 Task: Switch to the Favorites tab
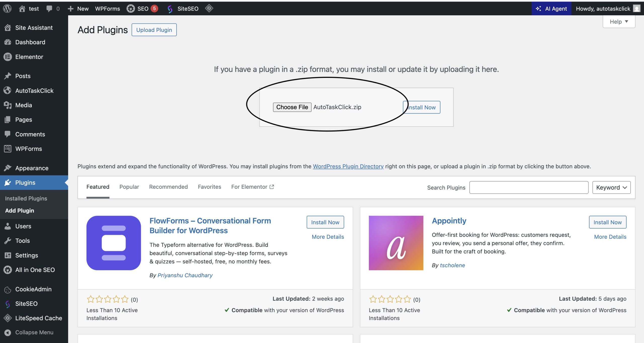pyautogui.click(x=209, y=187)
